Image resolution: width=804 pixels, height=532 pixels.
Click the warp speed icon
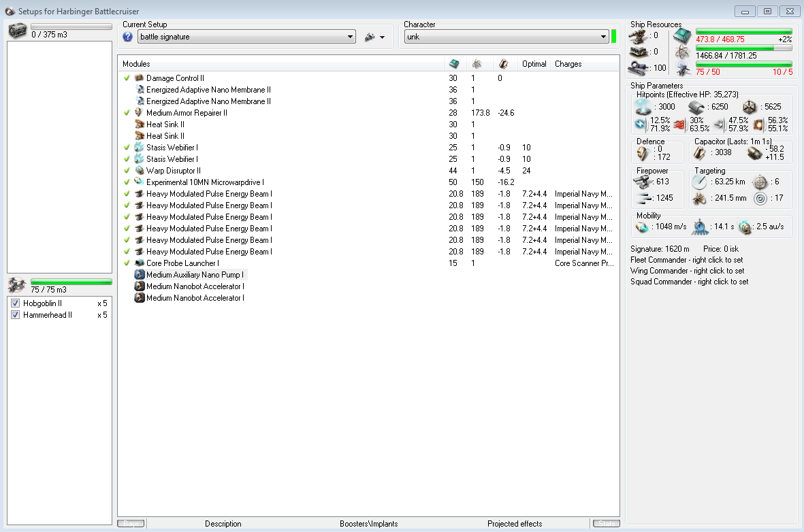[745, 227]
